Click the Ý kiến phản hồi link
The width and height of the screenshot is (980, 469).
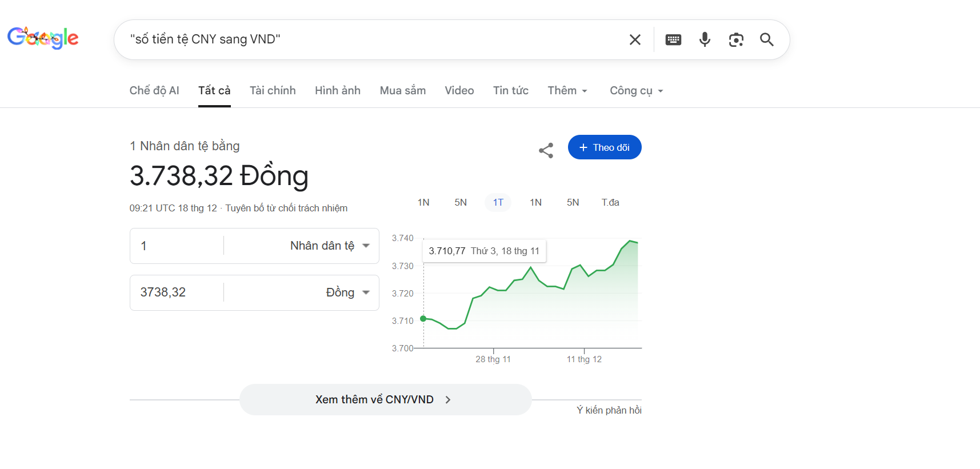[609, 410]
